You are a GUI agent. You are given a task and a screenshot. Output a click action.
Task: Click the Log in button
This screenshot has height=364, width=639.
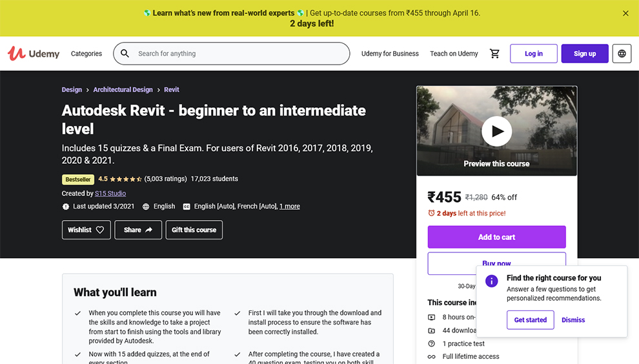click(x=533, y=54)
